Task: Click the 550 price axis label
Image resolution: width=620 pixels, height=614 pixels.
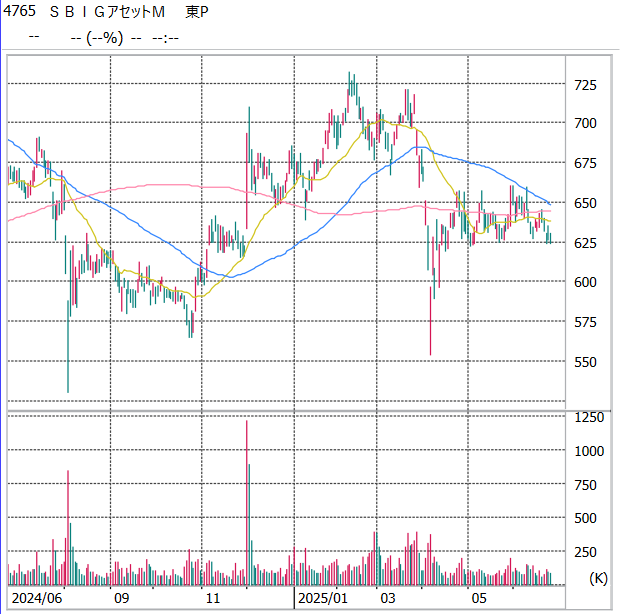Action: [x=585, y=362]
